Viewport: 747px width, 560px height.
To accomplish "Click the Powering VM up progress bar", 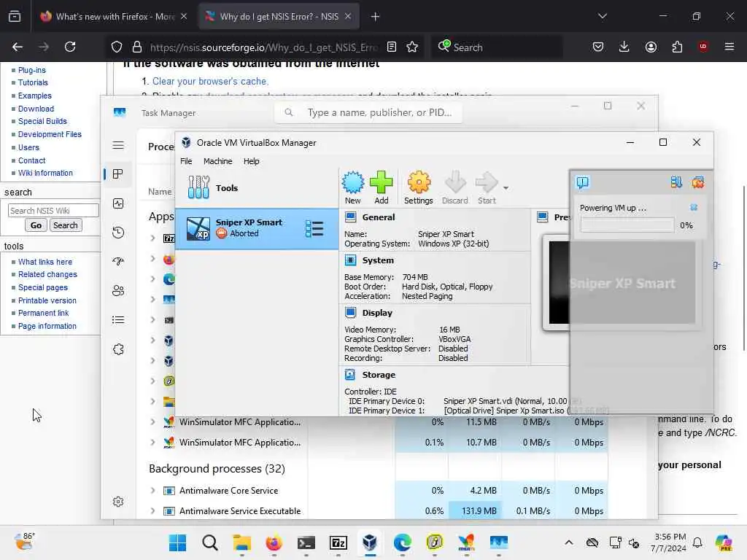I will click(x=627, y=225).
